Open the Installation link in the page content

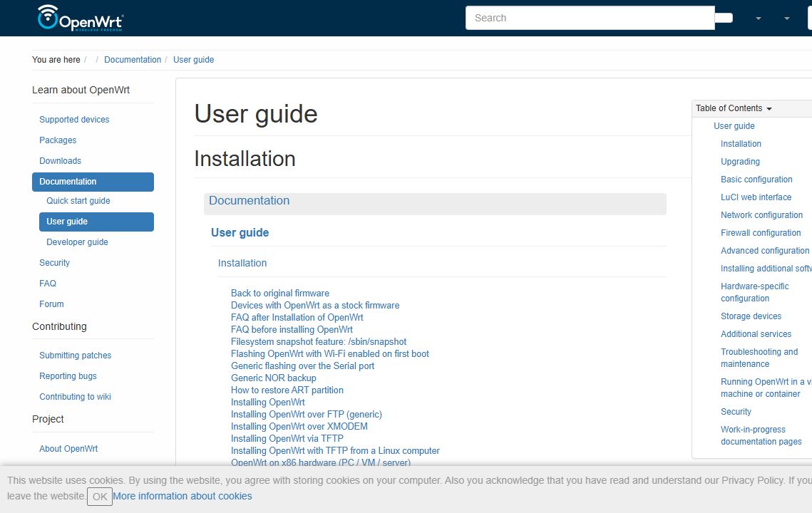point(242,263)
